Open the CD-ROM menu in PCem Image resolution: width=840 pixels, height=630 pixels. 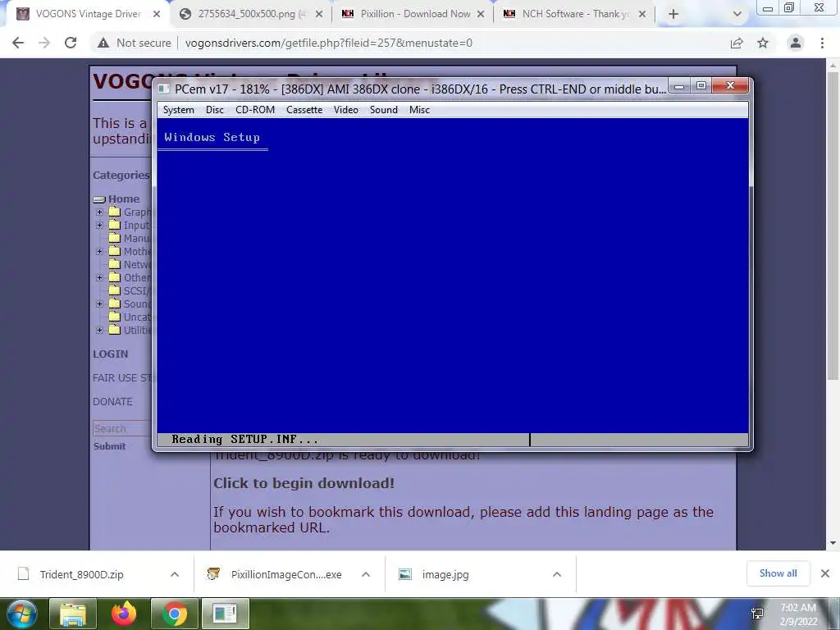pos(255,110)
